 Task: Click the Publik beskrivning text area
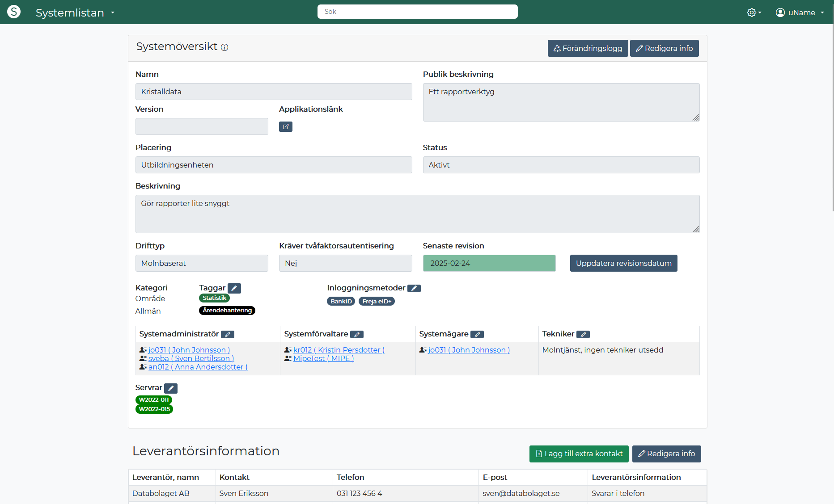click(561, 102)
